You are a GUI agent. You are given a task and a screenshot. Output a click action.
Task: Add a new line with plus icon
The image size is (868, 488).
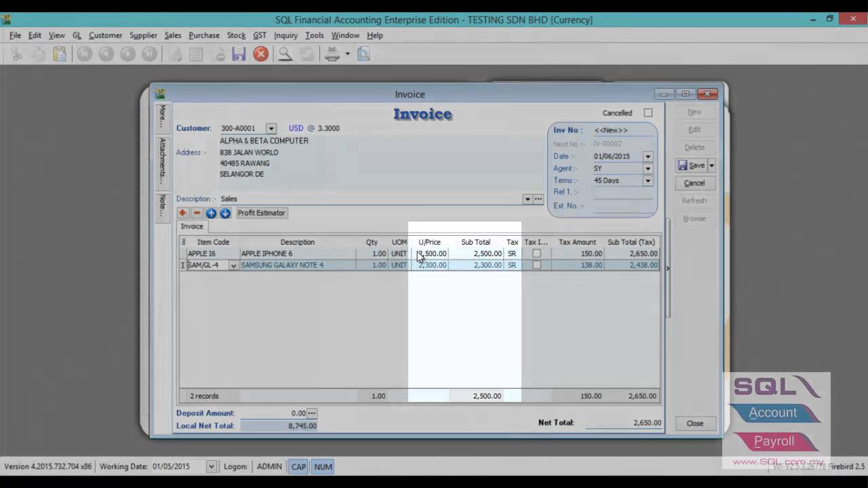182,213
